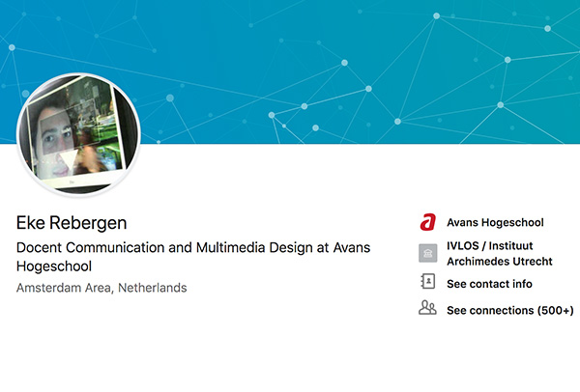Screen dimensions: 580x392
Task: Select See connections (500+)
Action: tap(510, 310)
